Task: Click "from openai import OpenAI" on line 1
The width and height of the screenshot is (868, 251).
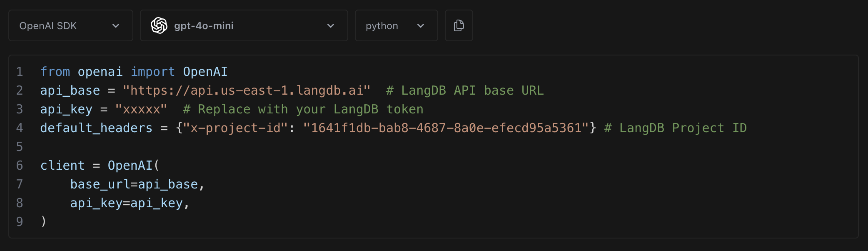Action: (x=134, y=72)
